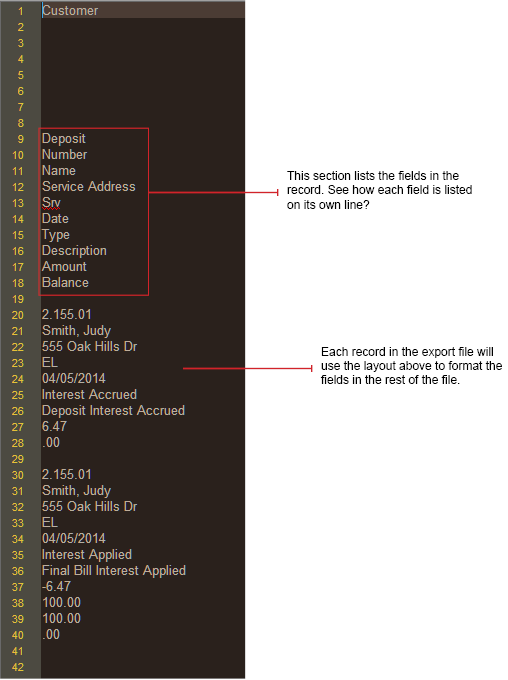Click the misspelled Srv word

pyautogui.click(x=51, y=203)
